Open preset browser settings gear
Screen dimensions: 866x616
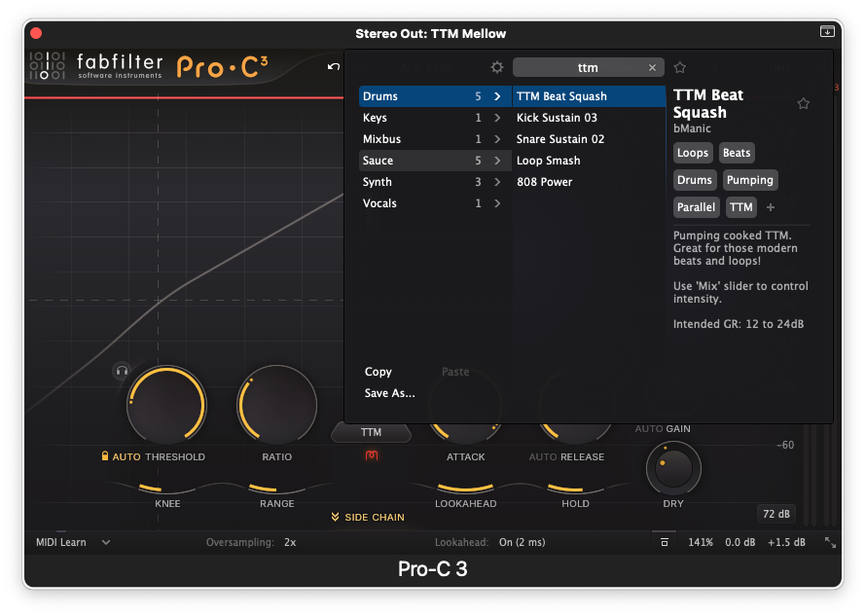[x=497, y=67]
